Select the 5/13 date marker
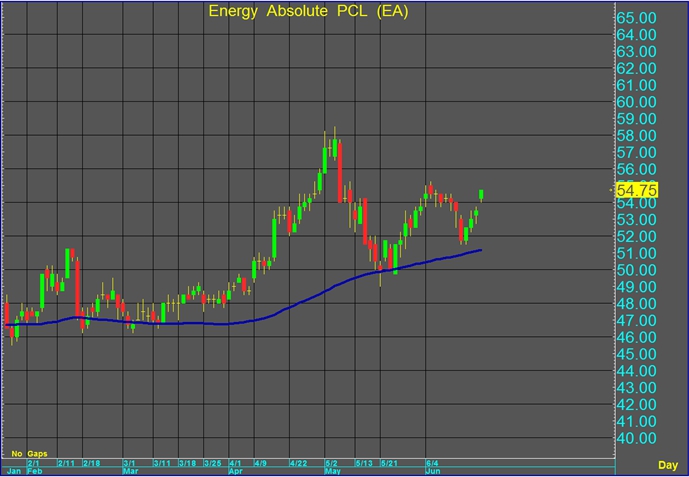The width and height of the screenshot is (689, 477). coord(364,463)
